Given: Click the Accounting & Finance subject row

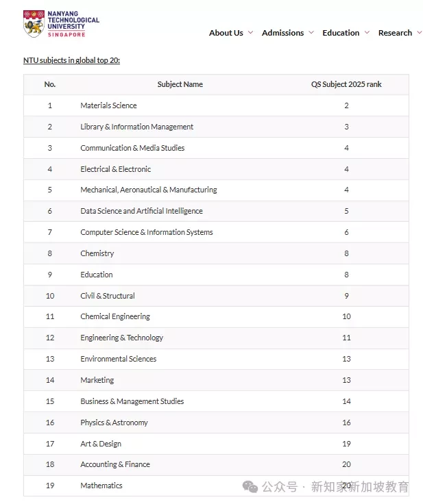Looking at the screenshot, I should click(x=216, y=464).
